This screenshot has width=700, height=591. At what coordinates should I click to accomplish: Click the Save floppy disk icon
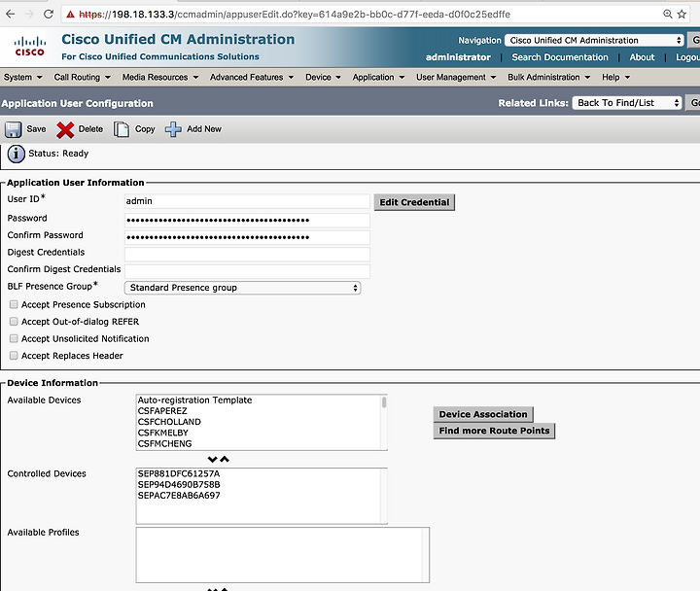point(13,129)
